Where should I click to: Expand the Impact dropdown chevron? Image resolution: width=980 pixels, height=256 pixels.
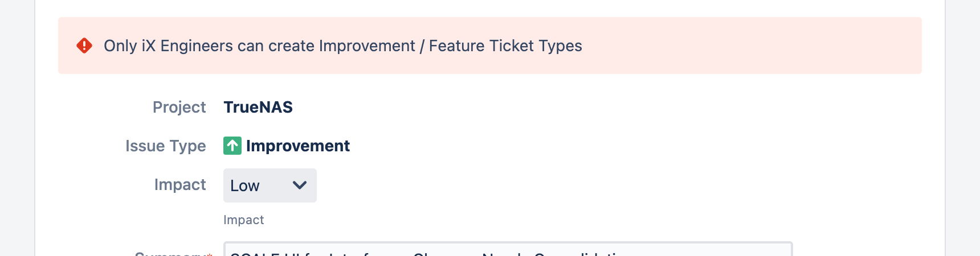(299, 185)
